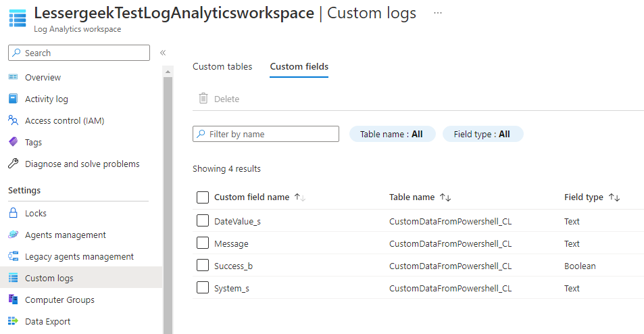This screenshot has width=644, height=334.
Task: Open Agents management icon
Action: pos(13,235)
